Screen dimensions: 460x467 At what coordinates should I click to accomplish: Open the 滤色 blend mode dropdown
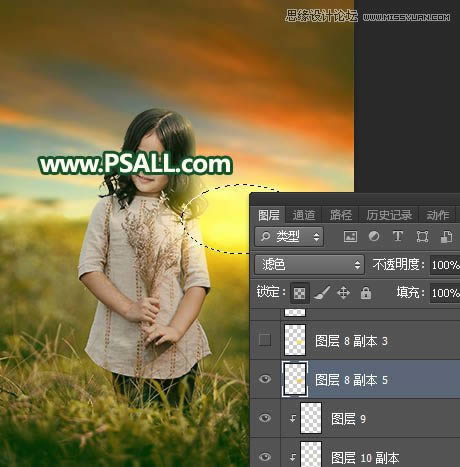point(309,265)
